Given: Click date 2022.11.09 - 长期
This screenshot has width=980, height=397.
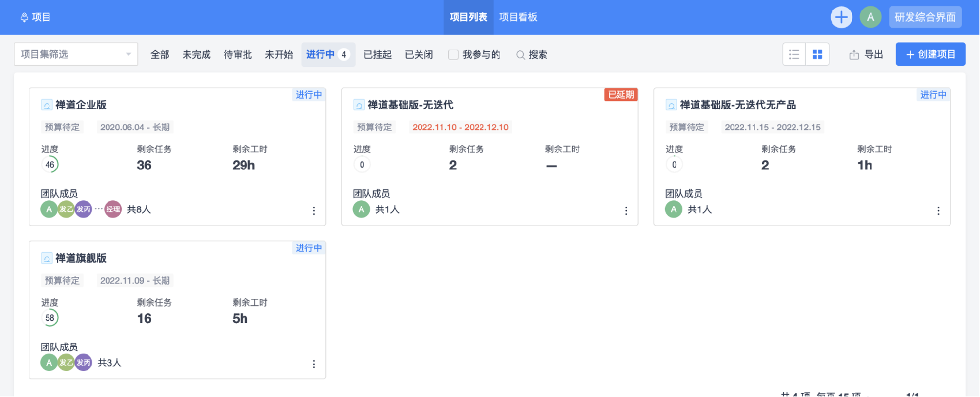Looking at the screenshot, I should [x=135, y=281].
